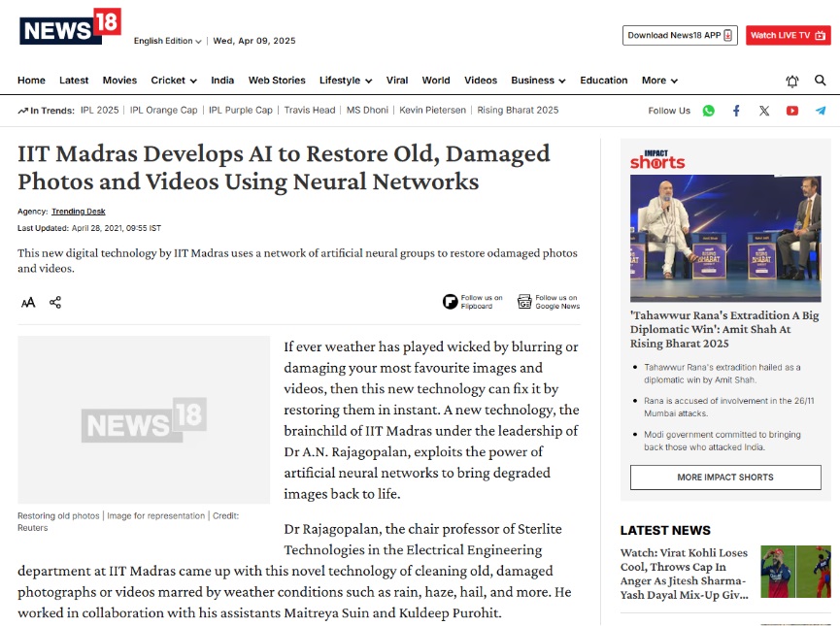
Task: Click the Watch LIVE TV button
Action: [x=788, y=35]
